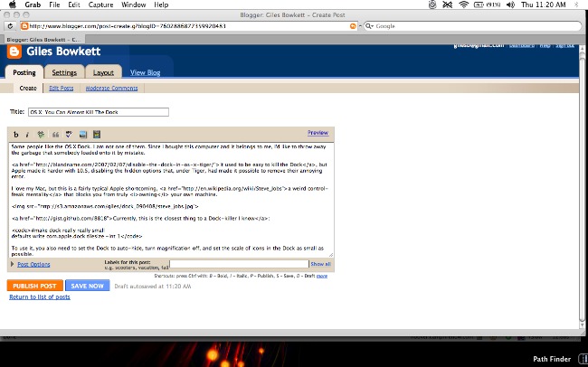
Task: Click Return to list of posts
Action: pos(40,296)
